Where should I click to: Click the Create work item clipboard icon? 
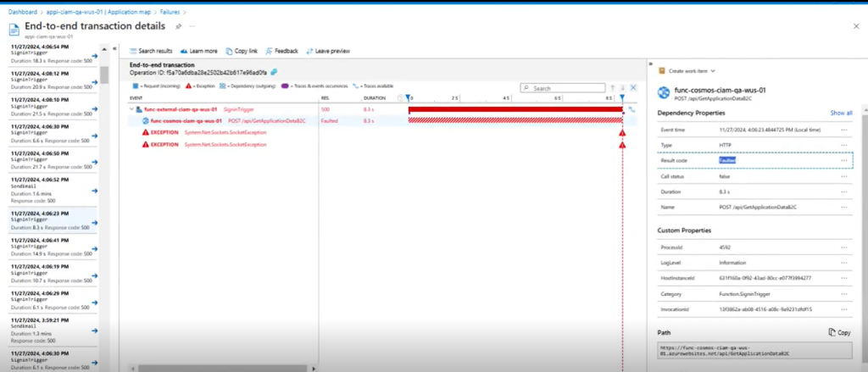[x=661, y=71]
